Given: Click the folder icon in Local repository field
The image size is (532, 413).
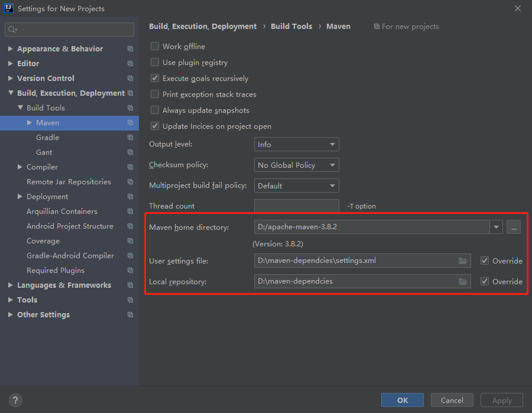Looking at the screenshot, I should (x=463, y=281).
